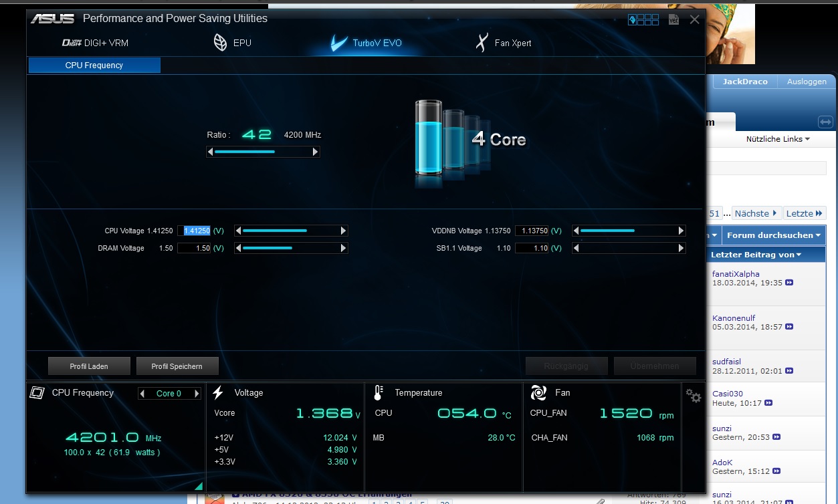Jump to Letzte page in forum

[805, 213]
